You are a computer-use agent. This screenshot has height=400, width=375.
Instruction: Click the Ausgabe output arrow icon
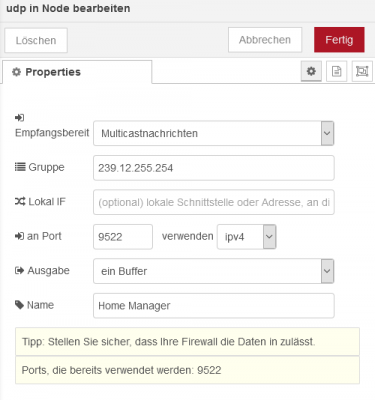(x=20, y=270)
